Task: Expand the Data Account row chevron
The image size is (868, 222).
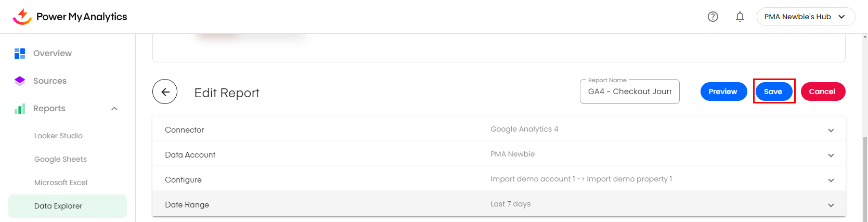Action: coord(831,155)
